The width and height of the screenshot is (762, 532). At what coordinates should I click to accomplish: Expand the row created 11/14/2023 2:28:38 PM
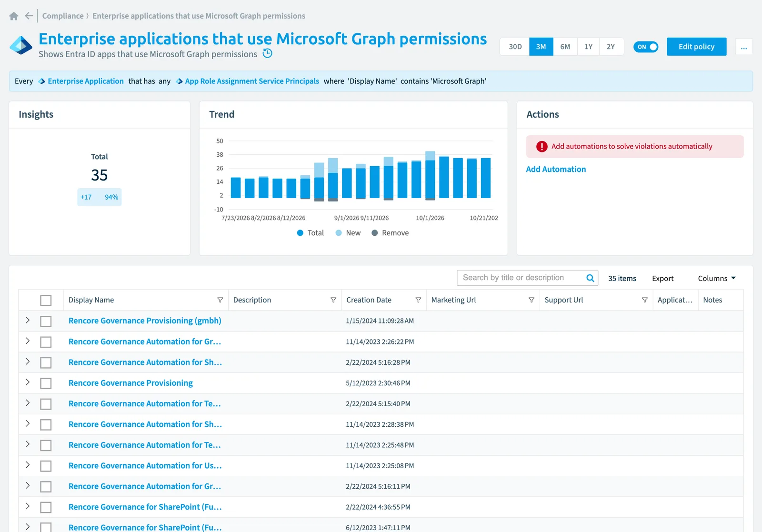coord(28,424)
